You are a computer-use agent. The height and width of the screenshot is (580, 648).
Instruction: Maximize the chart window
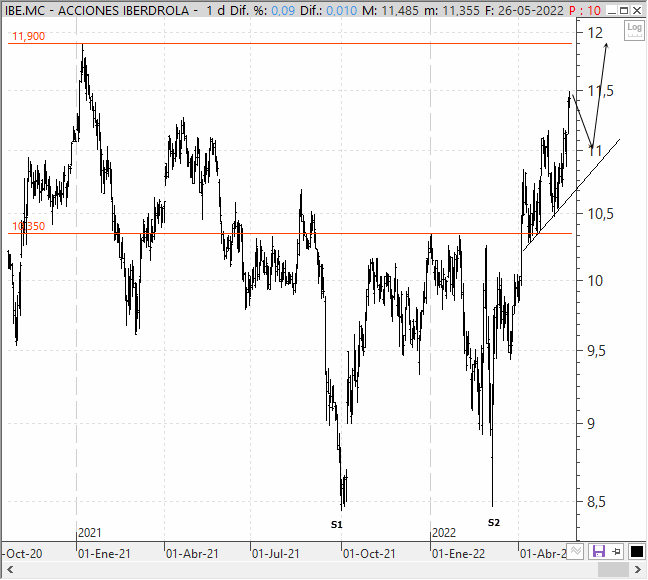(624, 10)
